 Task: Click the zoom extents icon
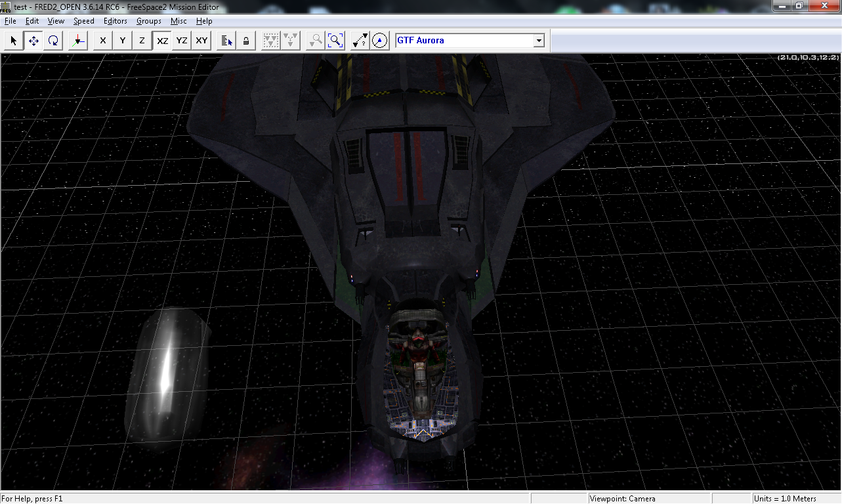pos(335,41)
